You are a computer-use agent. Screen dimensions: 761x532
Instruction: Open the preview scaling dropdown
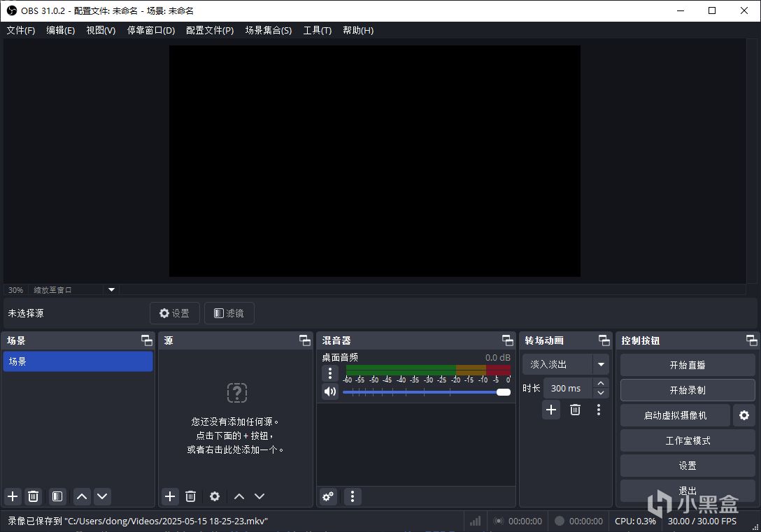coord(111,289)
